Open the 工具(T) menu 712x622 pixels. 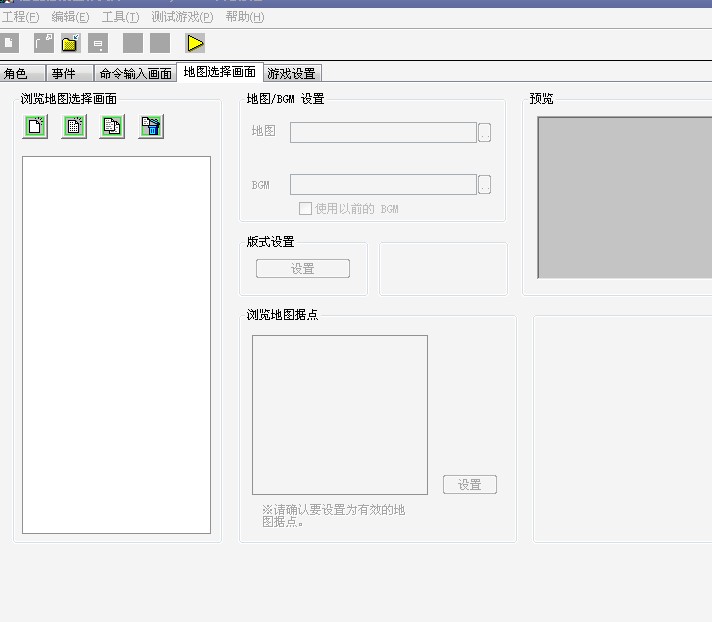tap(120, 17)
